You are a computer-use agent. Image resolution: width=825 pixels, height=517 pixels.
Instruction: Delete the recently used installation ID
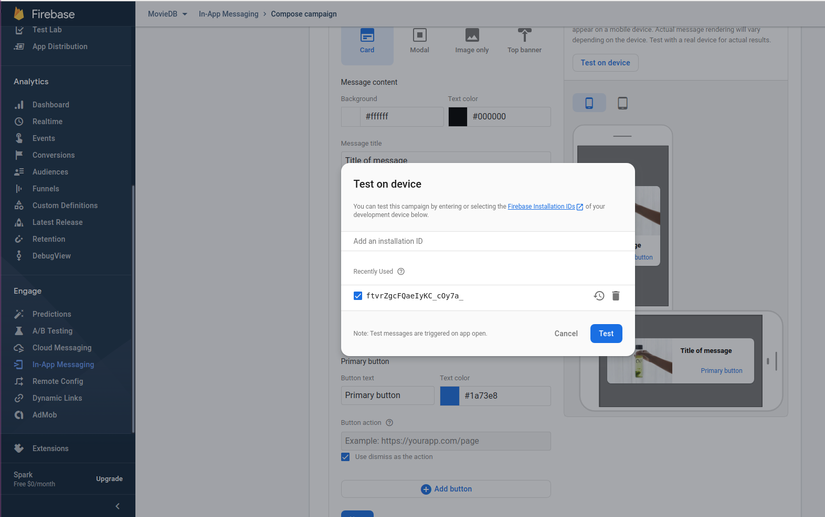pyautogui.click(x=616, y=296)
